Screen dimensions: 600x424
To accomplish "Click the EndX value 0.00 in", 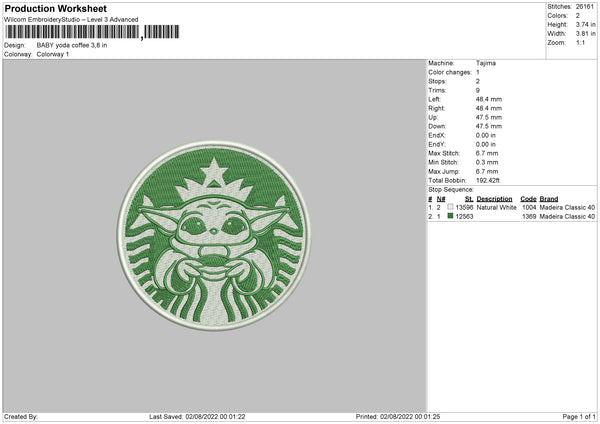I will point(486,135).
